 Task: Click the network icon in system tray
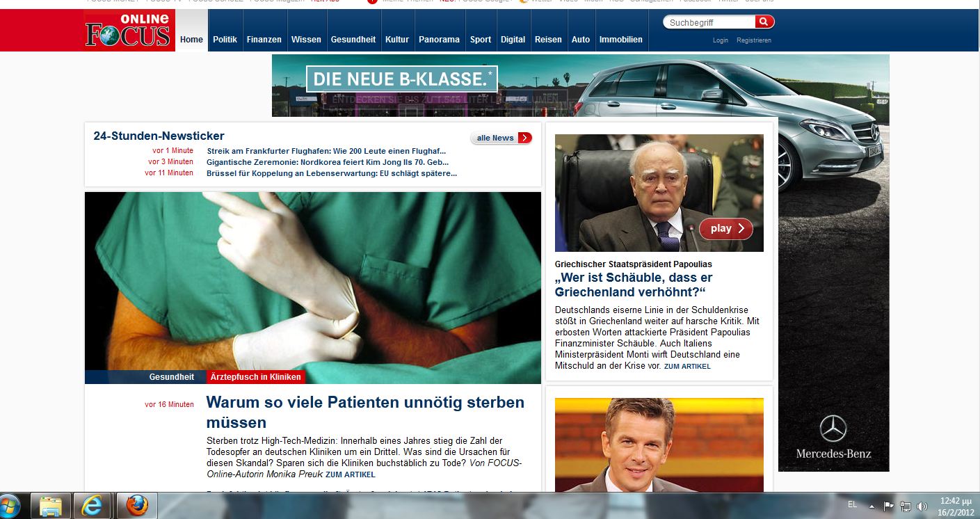coord(905,506)
